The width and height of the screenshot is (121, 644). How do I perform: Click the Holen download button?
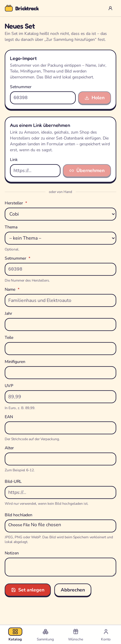94,98
